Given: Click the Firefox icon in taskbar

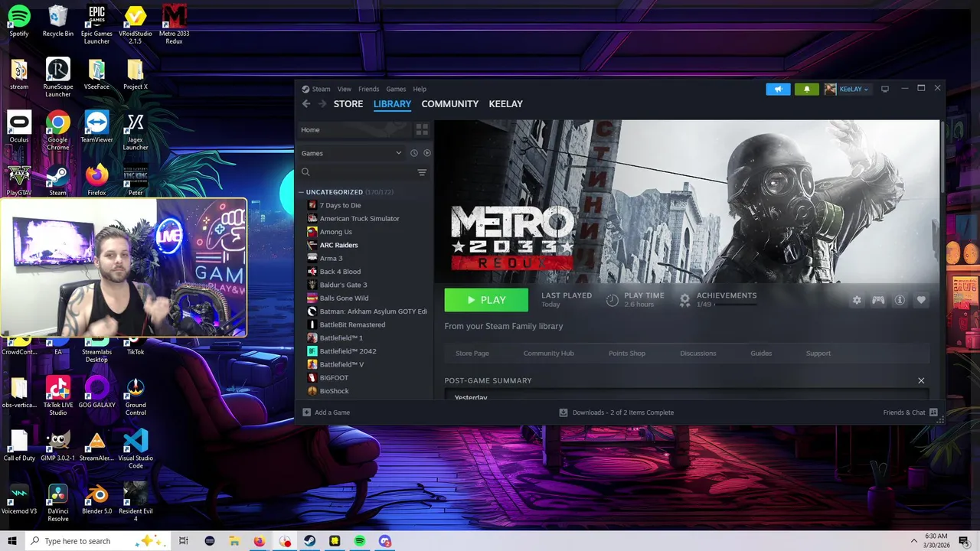Looking at the screenshot, I should point(259,541).
